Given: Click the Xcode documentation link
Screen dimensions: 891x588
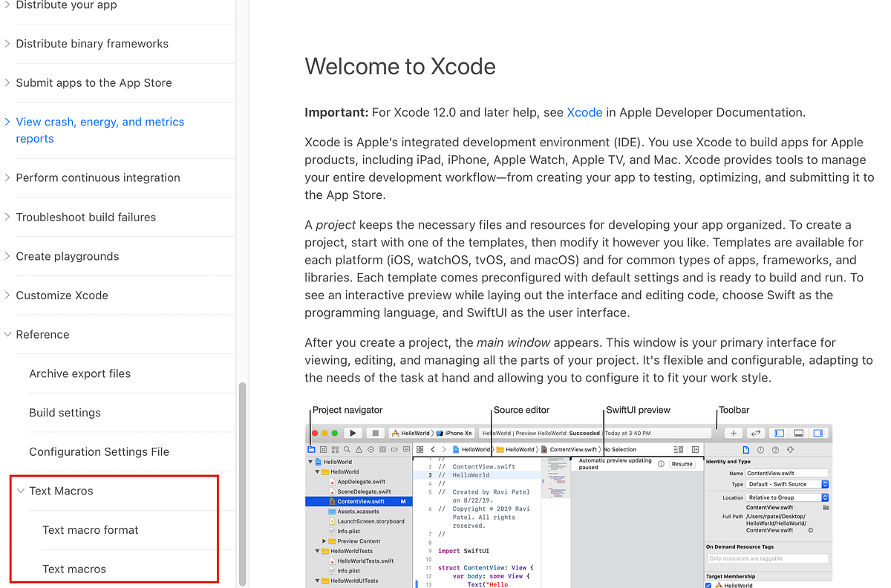Looking at the screenshot, I should pyautogui.click(x=584, y=112).
